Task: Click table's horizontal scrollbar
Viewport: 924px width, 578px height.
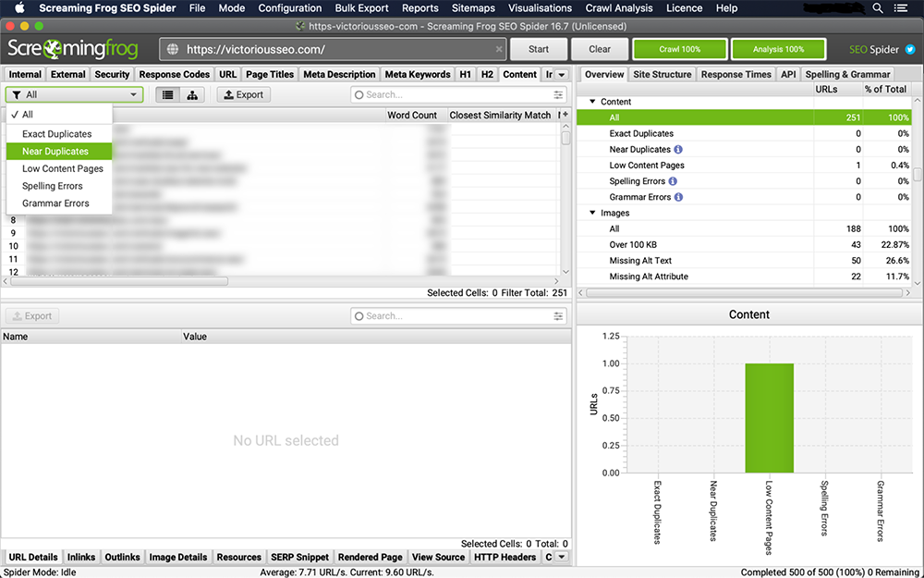Action: click(x=119, y=281)
